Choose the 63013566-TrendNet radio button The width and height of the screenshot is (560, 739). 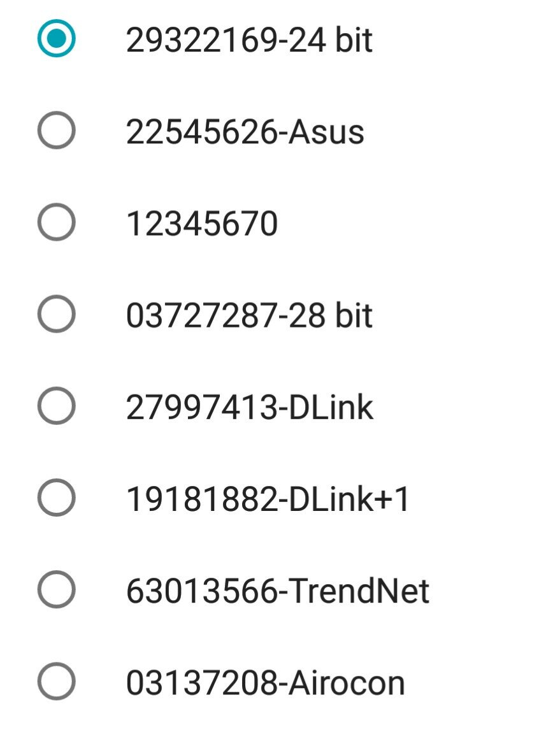[x=57, y=591]
